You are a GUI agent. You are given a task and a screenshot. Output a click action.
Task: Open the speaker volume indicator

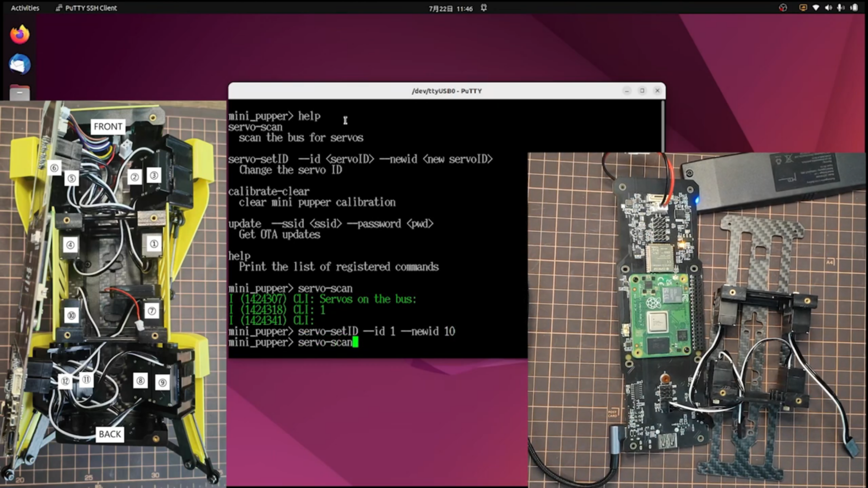828,8
